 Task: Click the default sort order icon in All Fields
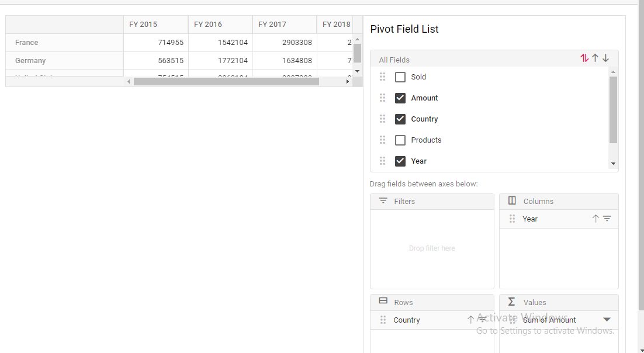coord(584,58)
